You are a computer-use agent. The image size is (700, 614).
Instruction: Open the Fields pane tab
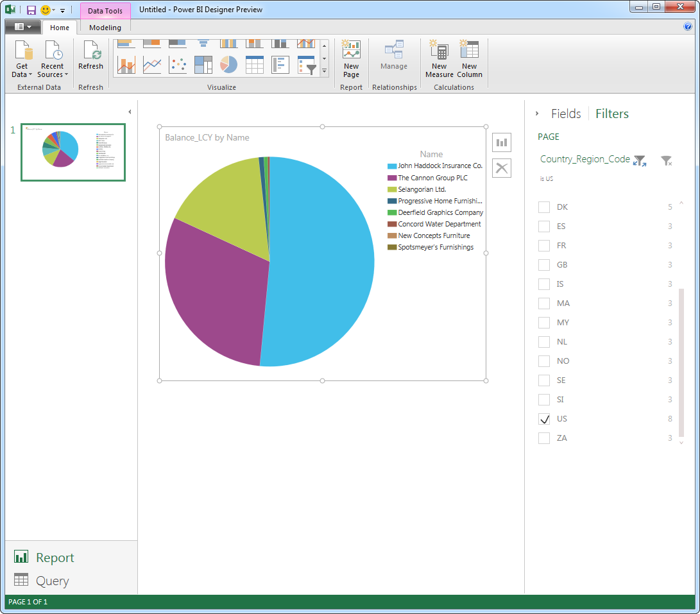(x=565, y=114)
